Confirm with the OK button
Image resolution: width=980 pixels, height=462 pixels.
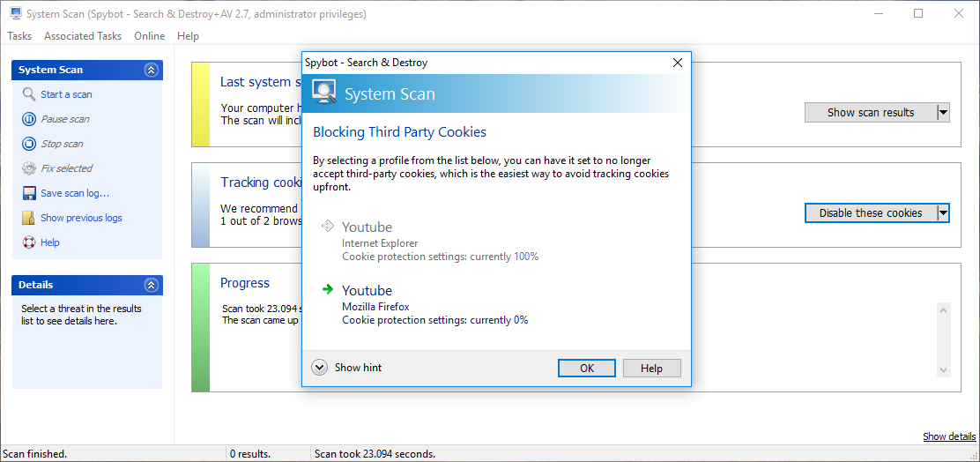click(x=587, y=369)
